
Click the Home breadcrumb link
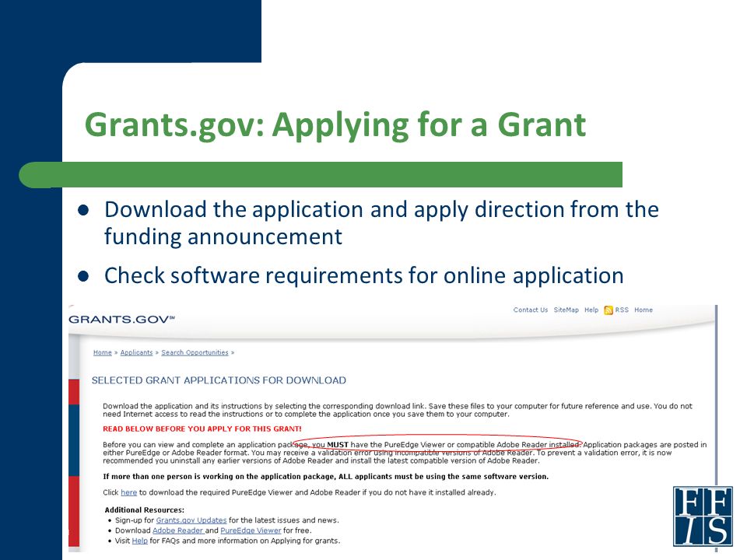point(103,352)
